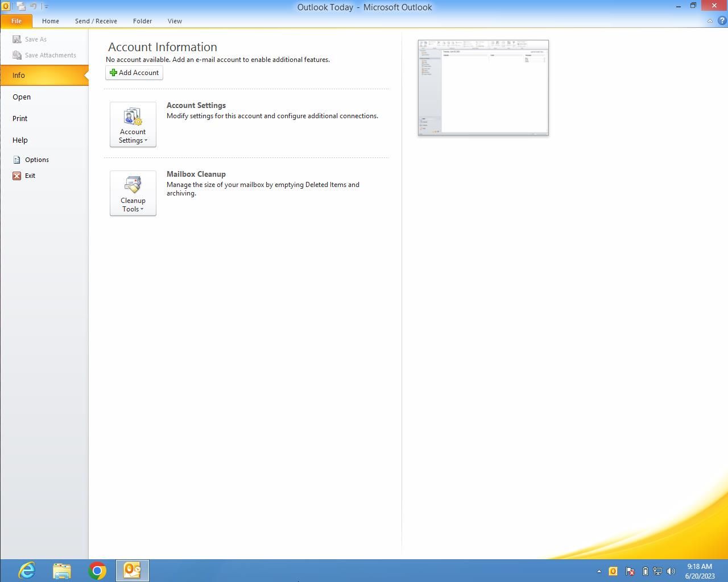Image resolution: width=728 pixels, height=582 pixels.
Task: Open Internet Explorer from the taskbar
Action: coord(27,571)
